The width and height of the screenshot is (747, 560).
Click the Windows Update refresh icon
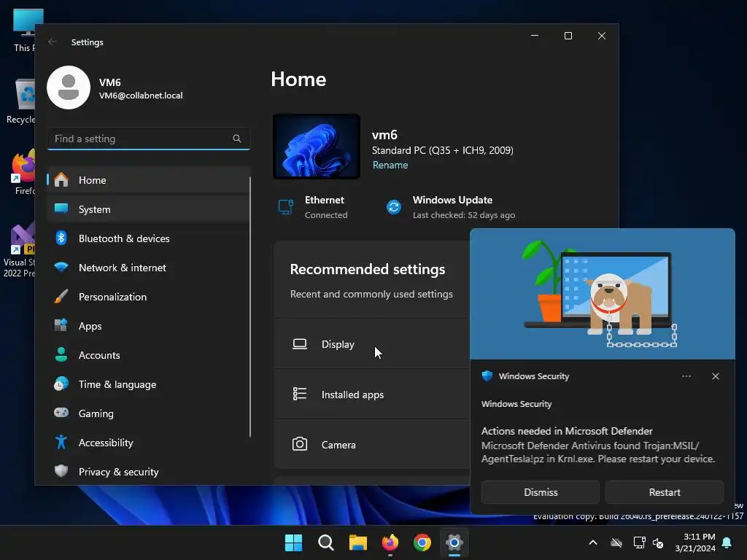(394, 207)
